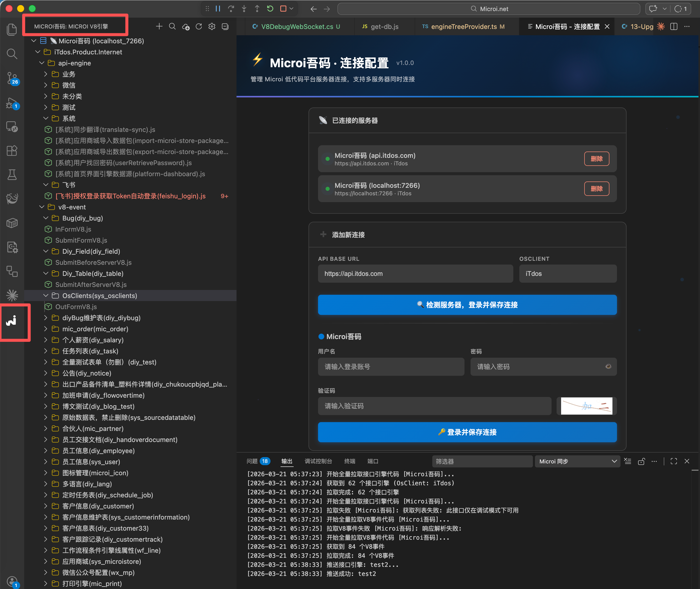Toggle output panel scroll lock
Screen dimensions: 700x589
click(x=641, y=461)
